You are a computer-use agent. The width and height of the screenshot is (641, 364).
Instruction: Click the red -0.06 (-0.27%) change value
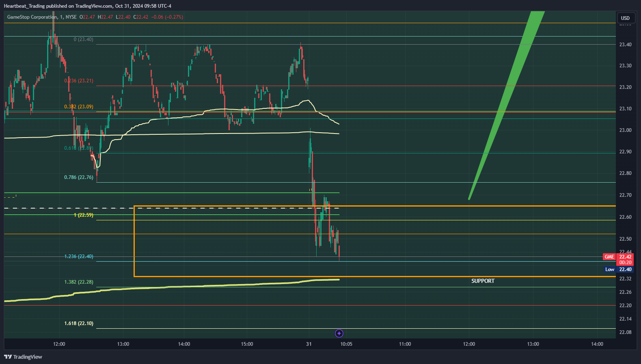167,17
